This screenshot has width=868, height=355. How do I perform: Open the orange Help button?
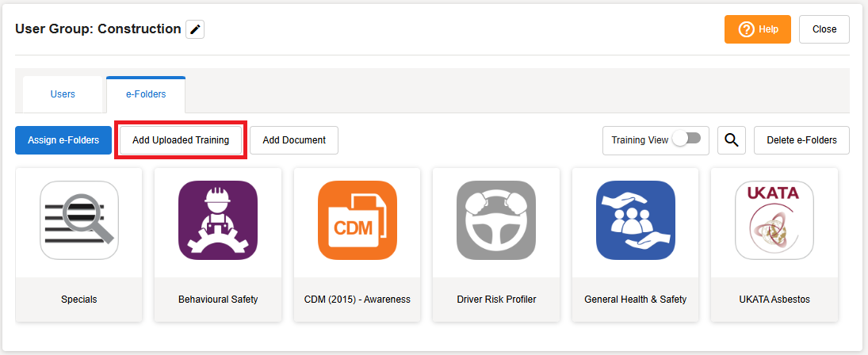(x=757, y=29)
